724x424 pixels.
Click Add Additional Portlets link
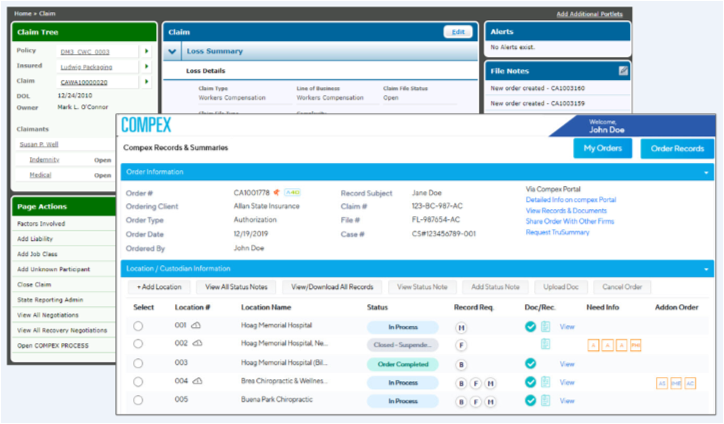(x=589, y=14)
